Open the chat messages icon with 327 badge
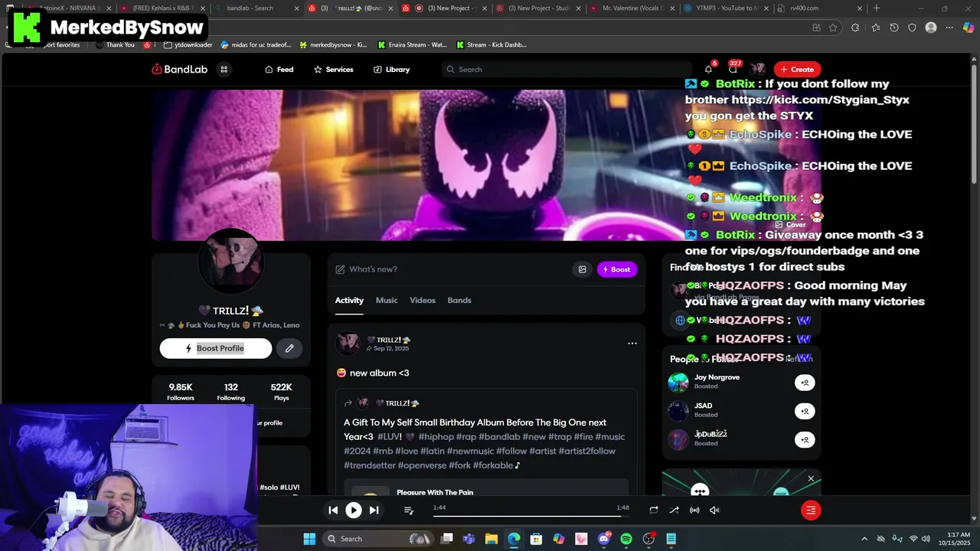The image size is (980, 551). coord(733,70)
